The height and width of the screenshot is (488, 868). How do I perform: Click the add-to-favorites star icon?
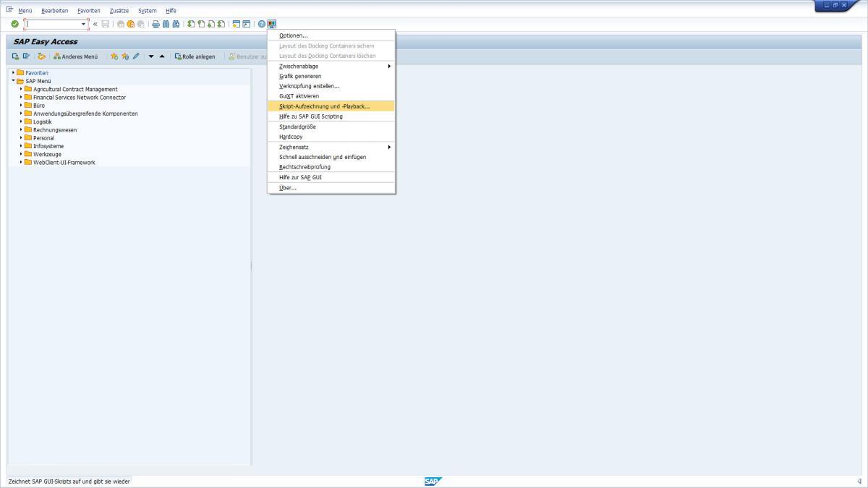[115, 56]
